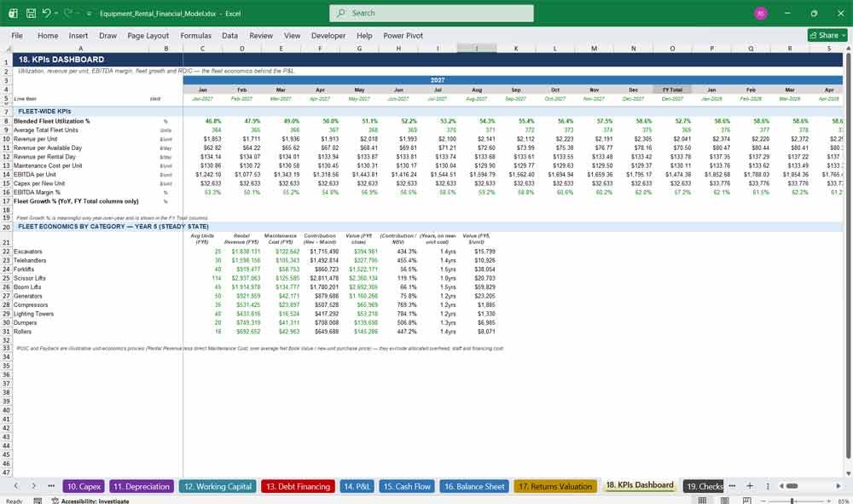Click the Search box in title bar
This screenshot has height=504, width=853.
[x=432, y=13]
